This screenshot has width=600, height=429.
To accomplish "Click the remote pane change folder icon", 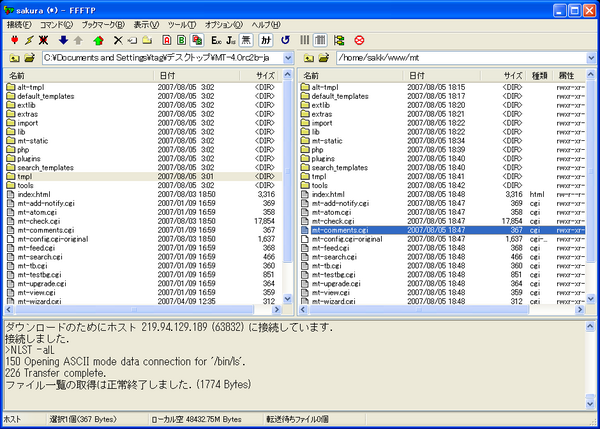I will pyautogui.click(x=324, y=58).
